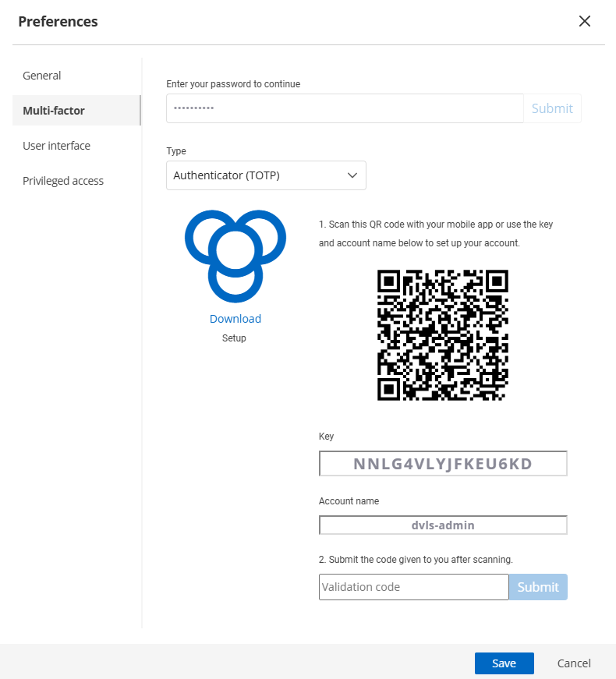Select the Multi-factor tab
This screenshot has width=616, height=679.
coord(54,111)
